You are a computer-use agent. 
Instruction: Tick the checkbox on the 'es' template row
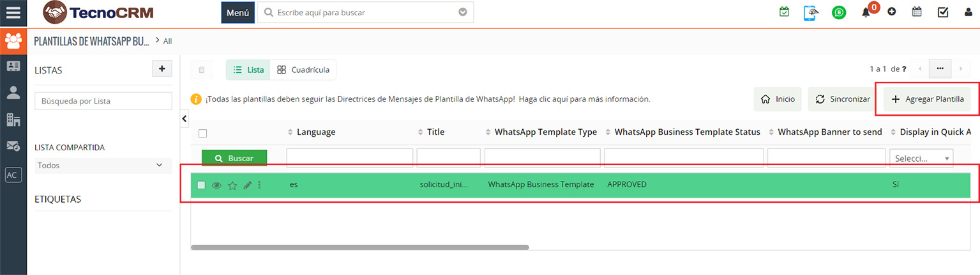[x=202, y=185]
